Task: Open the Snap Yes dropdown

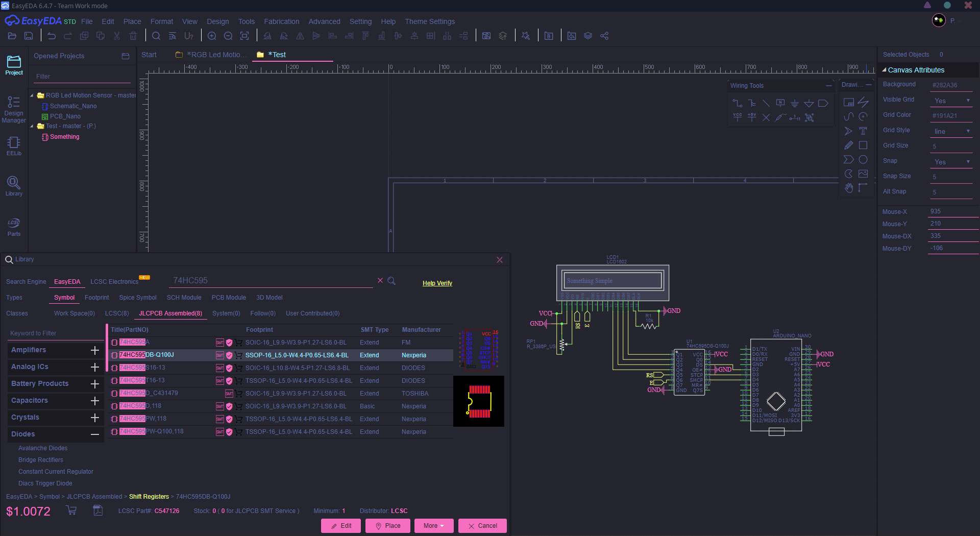Action: pyautogui.click(x=951, y=162)
